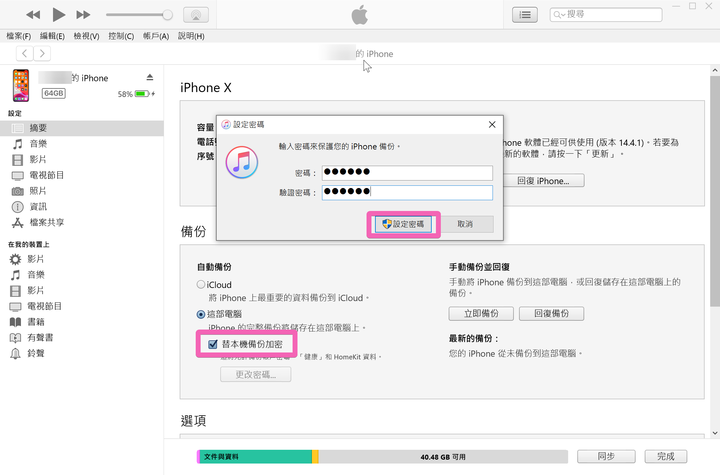Image resolution: width=720 pixels, height=475 pixels.
Task: Click the 同步 sync button
Action: [606, 456]
